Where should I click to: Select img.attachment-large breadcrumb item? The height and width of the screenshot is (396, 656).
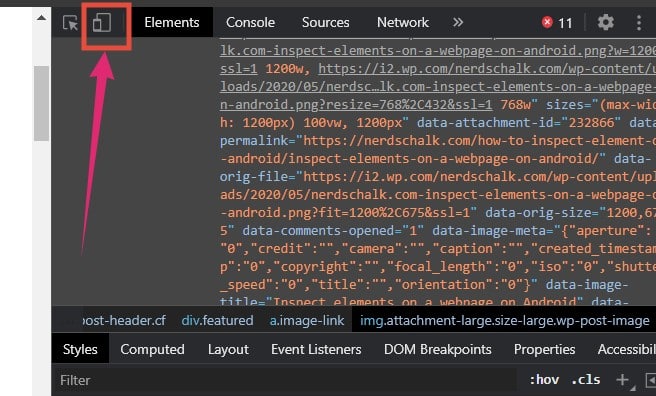click(505, 321)
